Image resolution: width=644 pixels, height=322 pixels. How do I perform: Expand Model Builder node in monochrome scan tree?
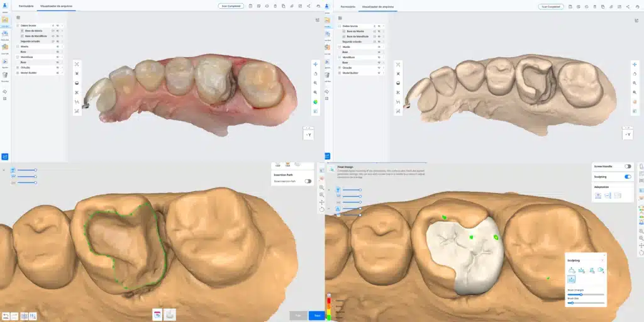pos(340,73)
